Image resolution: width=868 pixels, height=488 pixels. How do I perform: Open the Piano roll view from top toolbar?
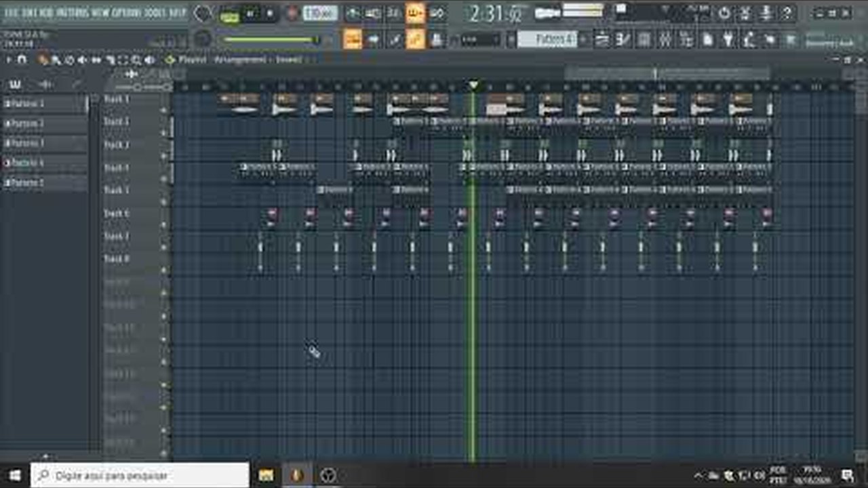tap(623, 39)
